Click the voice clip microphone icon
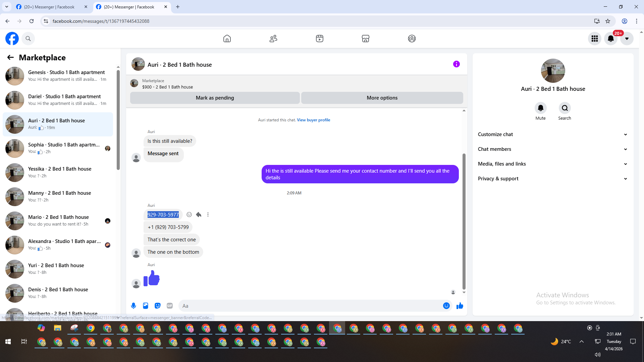 point(133,306)
